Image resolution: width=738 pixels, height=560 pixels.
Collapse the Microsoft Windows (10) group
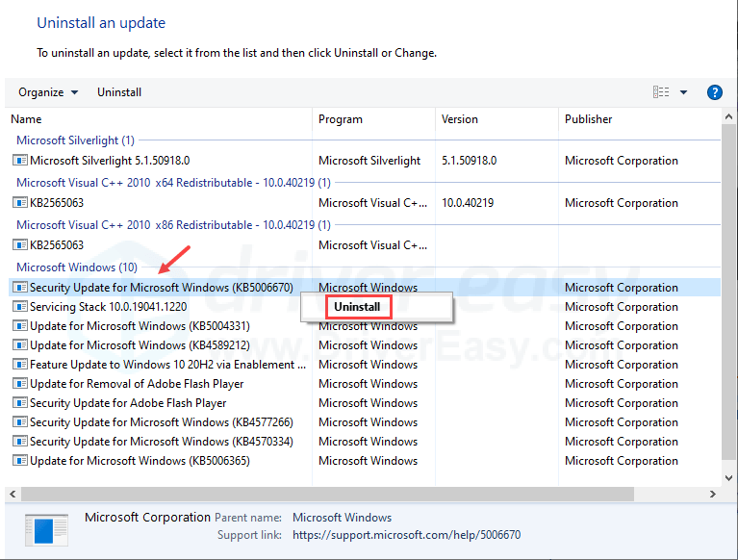[x=77, y=267]
